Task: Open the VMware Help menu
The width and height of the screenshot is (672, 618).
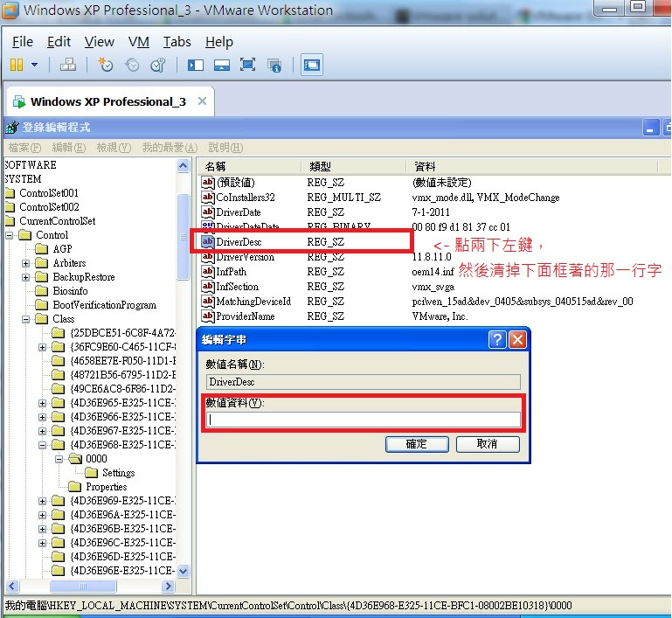Action: point(219,42)
